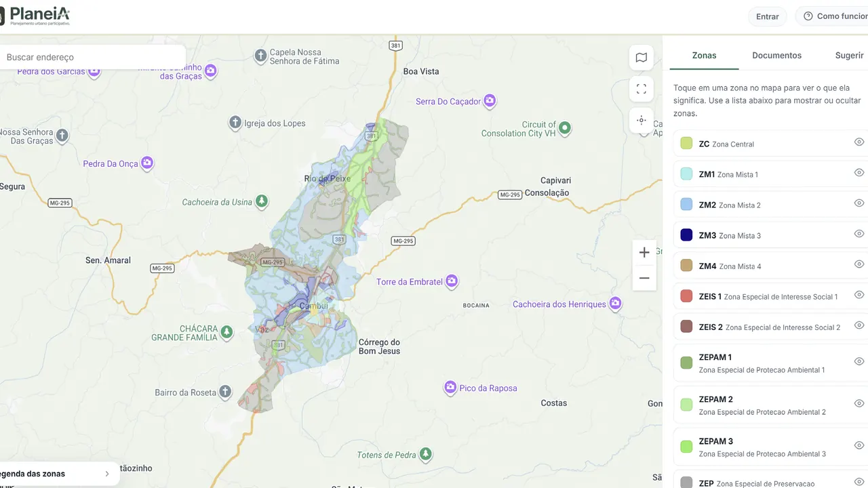Image resolution: width=868 pixels, height=488 pixels.
Task: Open Como funciona help button
Action: tap(833, 16)
